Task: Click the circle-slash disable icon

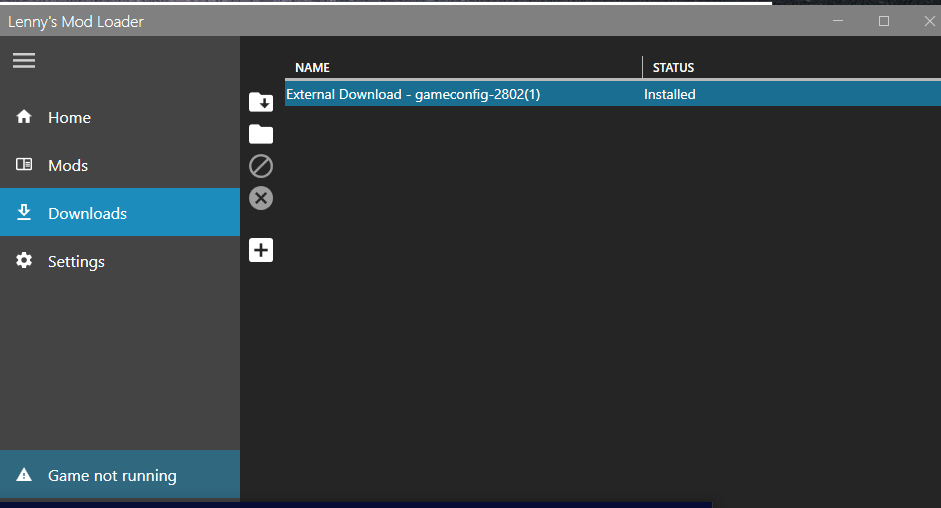Action: [x=261, y=166]
